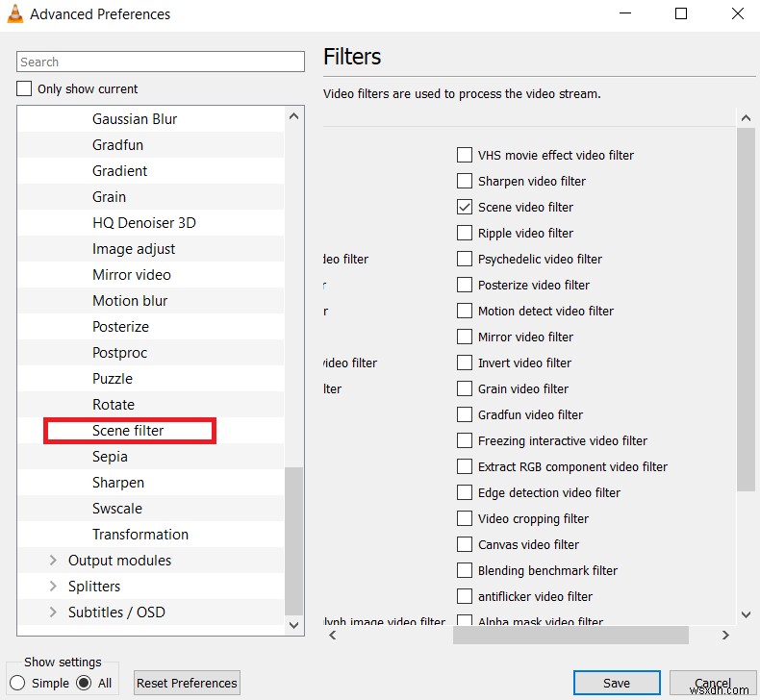Select the Simple show settings radio button

tap(16, 683)
